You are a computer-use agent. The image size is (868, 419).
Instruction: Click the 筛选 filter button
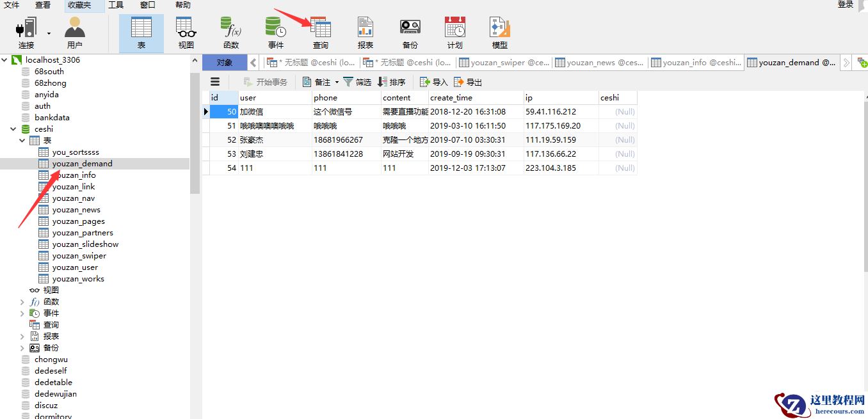point(357,82)
